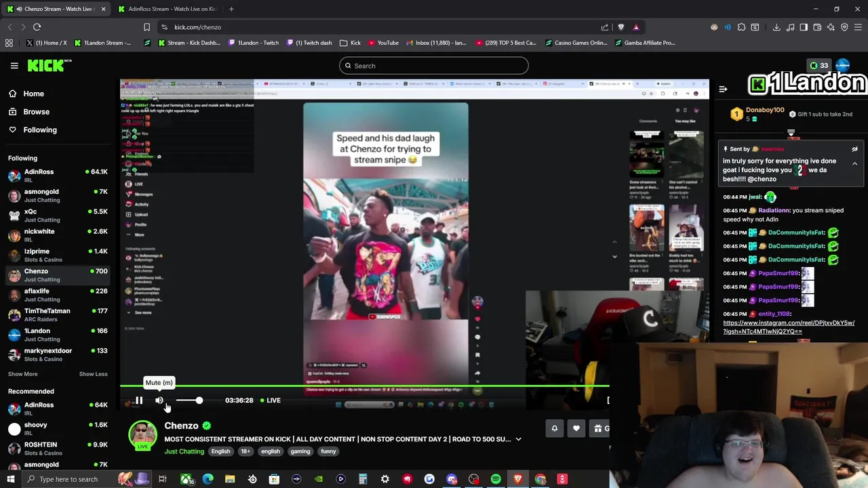Open ROSHTEIN in Recommended channels

coord(57,448)
